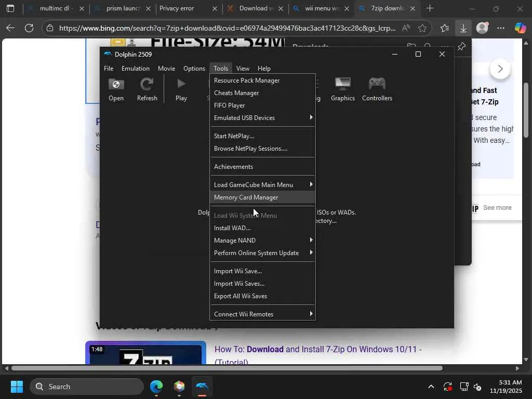The image size is (532, 399).
Task: Click the sync tray icon with red dot
Action: pyautogui.click(x=447, y=387)
